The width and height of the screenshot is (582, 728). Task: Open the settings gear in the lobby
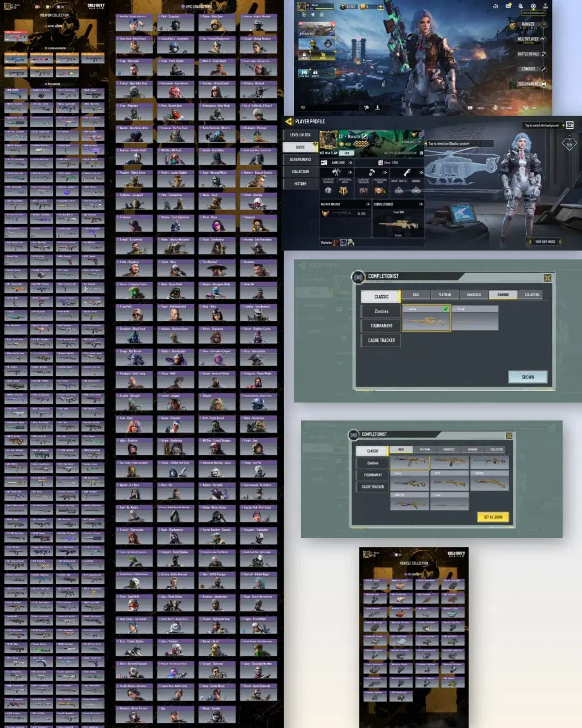tap(533, 6)
